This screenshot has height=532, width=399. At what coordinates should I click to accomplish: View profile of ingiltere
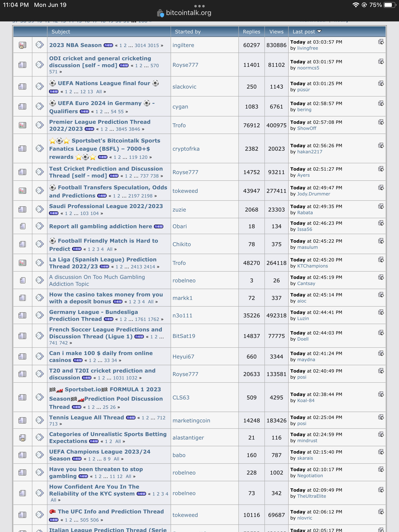183,45
